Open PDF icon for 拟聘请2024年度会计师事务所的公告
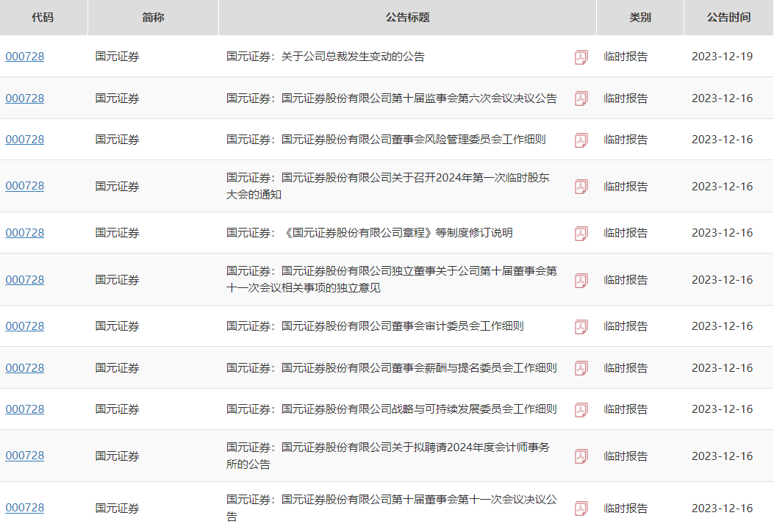 [x=581, y=456]
